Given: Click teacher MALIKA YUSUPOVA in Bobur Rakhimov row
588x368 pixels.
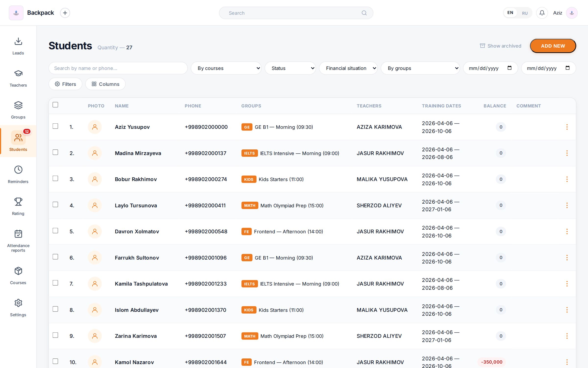Looking at the screenshot, I should coord(382,179).
